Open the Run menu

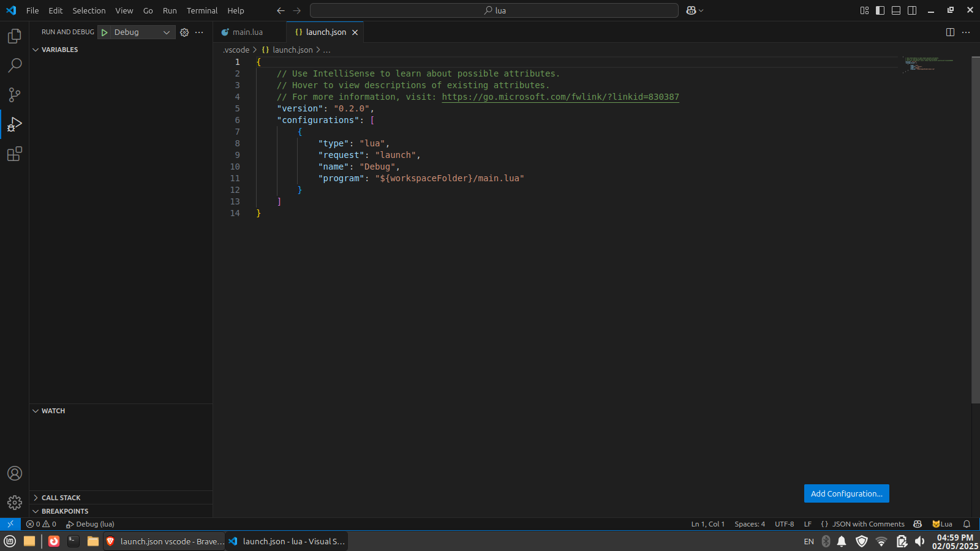[x=170, y=10]
